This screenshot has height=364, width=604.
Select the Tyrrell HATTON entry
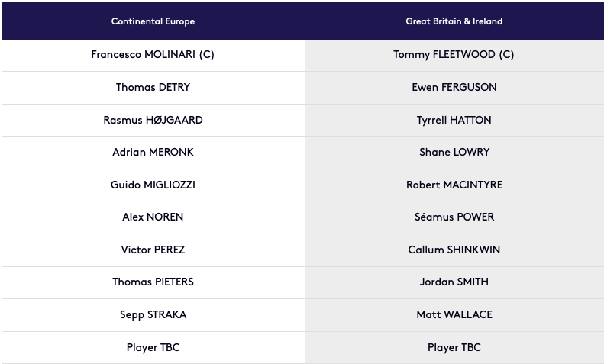click(454, 120)
